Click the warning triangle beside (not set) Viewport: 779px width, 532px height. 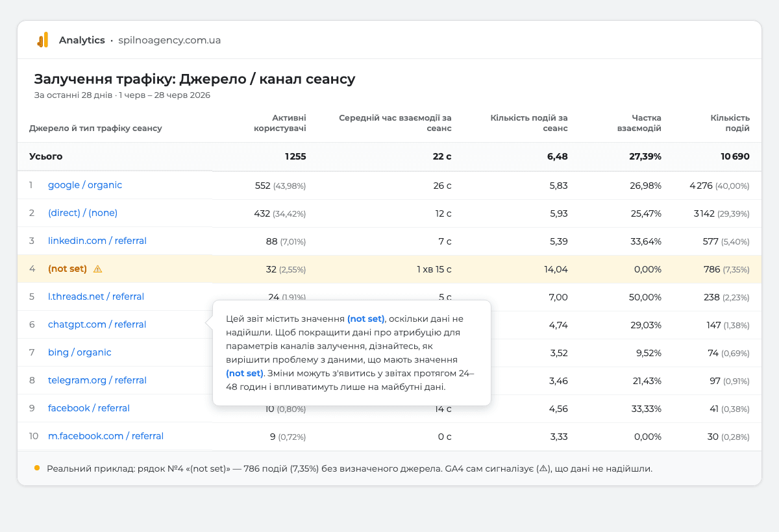[x=97, y=269]
